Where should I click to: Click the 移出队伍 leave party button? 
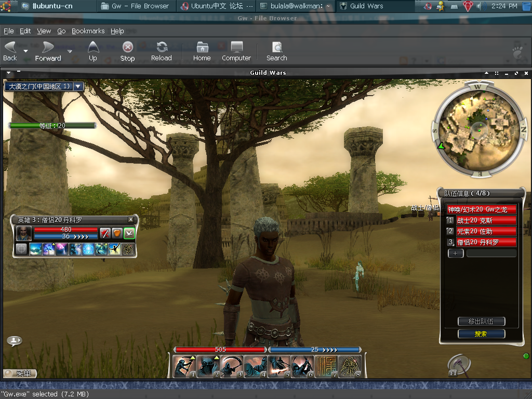(481, 321)
